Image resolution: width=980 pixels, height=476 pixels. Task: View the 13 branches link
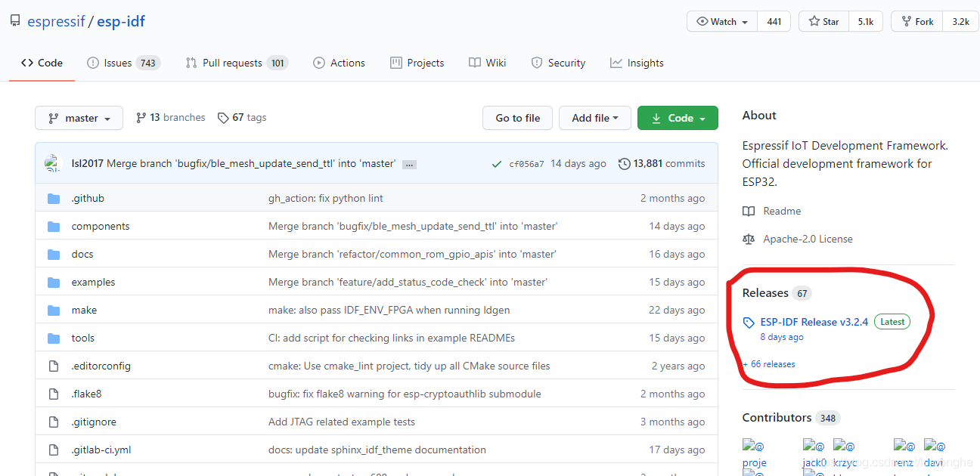click(170, 117)
